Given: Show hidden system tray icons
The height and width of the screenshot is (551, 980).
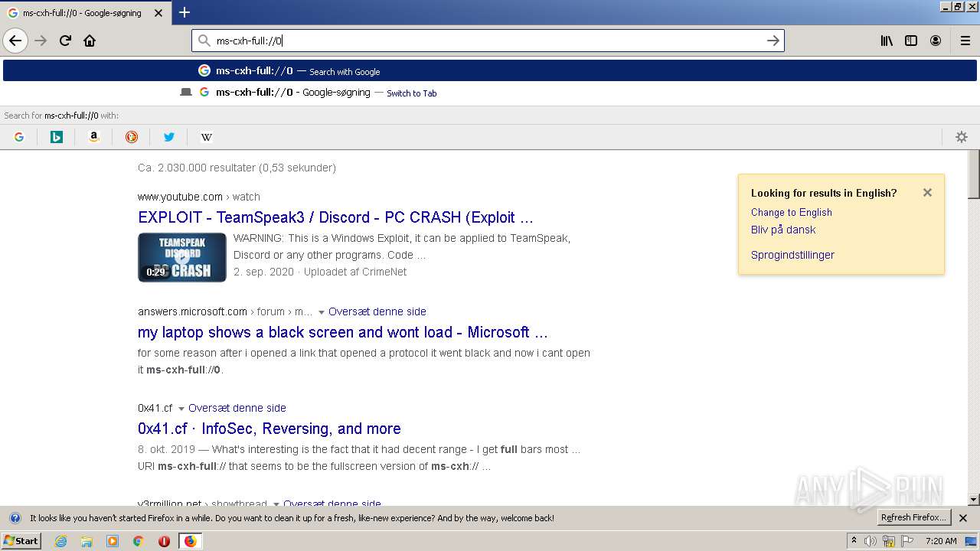Looking at the screenshot, I should 854,541.
